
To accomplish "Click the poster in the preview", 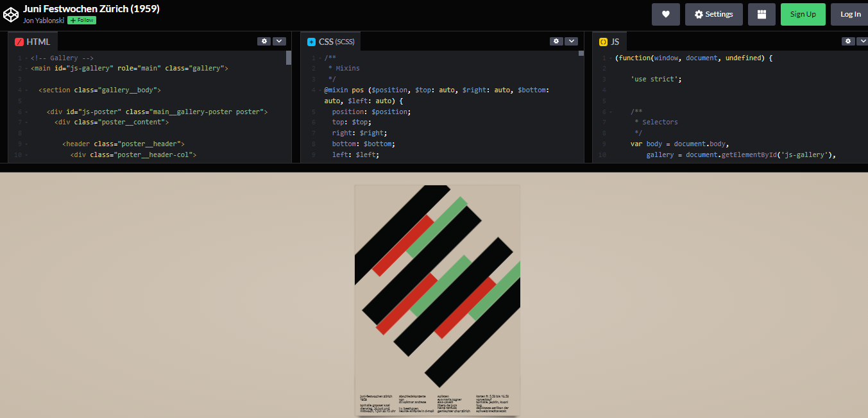I will tap(438, 300).
